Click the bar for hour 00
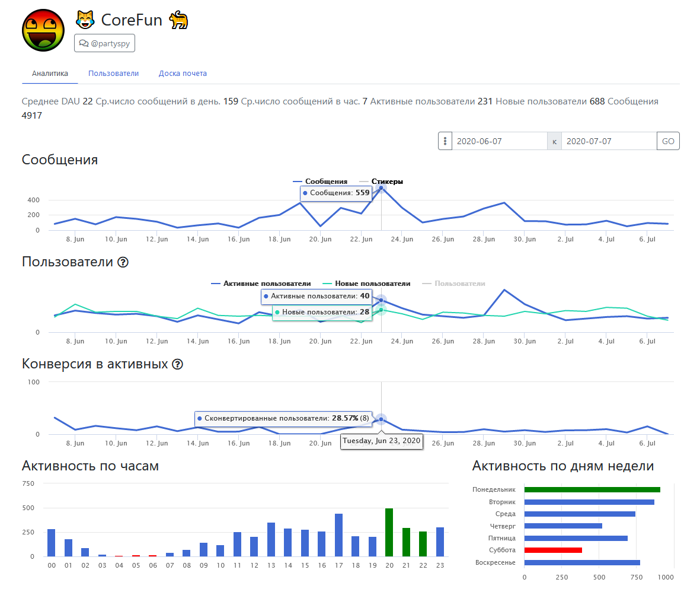Image resolution: width=700 pixels, height=592 pixels. tap(52, 543)
